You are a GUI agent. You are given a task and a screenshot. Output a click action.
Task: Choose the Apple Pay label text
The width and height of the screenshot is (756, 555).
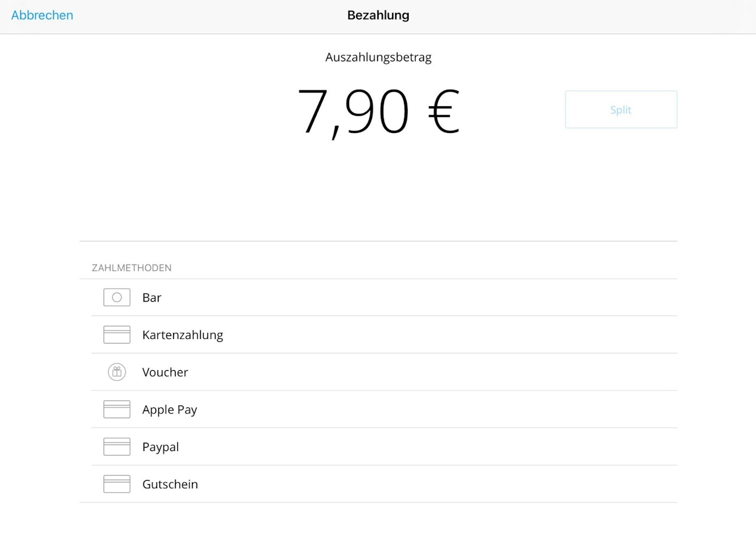pos(170,410)
